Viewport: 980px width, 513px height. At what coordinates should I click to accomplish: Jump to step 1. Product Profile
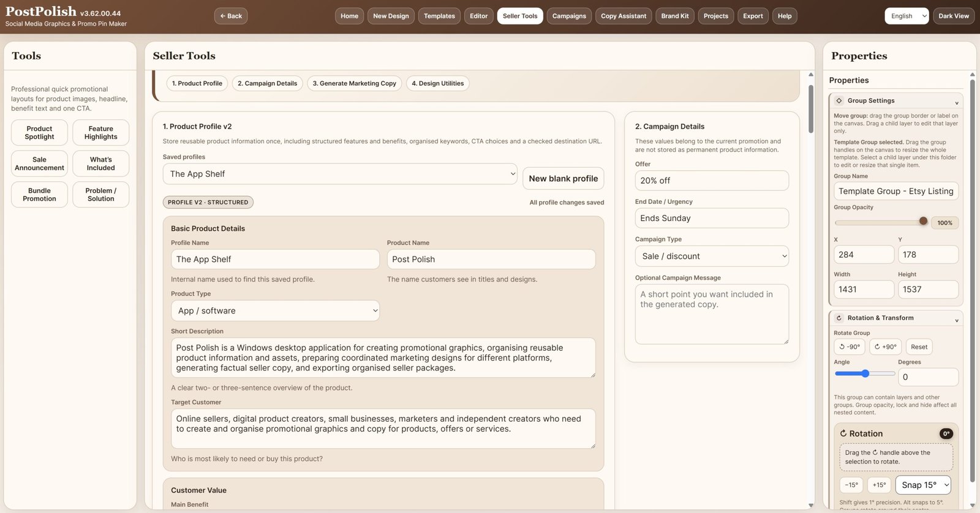click(x=197, y=83)
